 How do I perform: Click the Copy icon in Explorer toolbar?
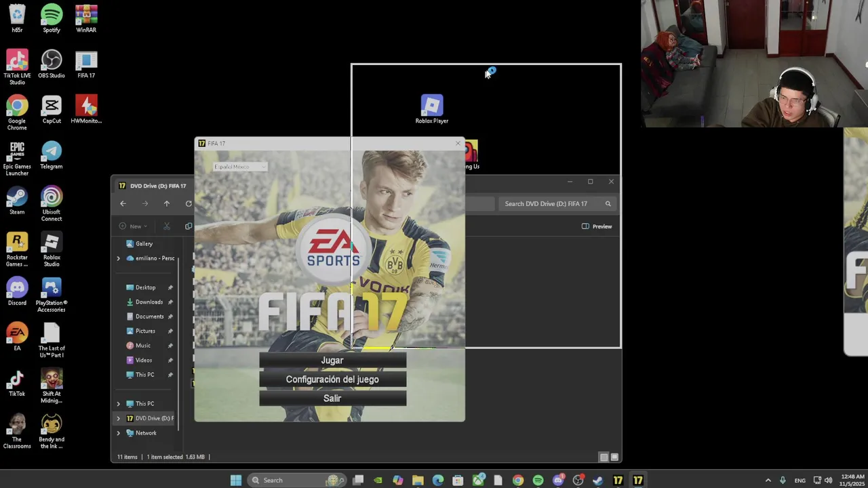(x=189, y=226)
